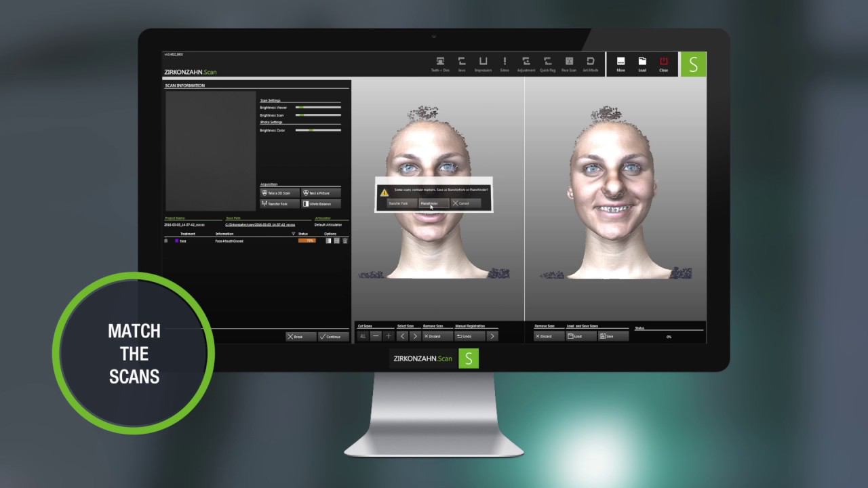Adjust the Brightness Scan slider
This screenshot has height=488, width=868.
[318, 115]
